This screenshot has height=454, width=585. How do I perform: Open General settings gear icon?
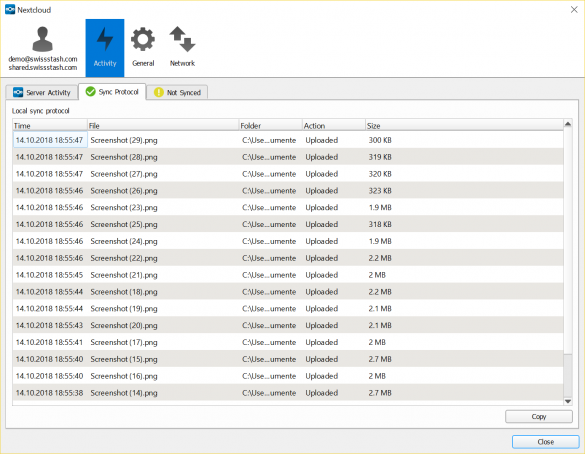point(143,39)
